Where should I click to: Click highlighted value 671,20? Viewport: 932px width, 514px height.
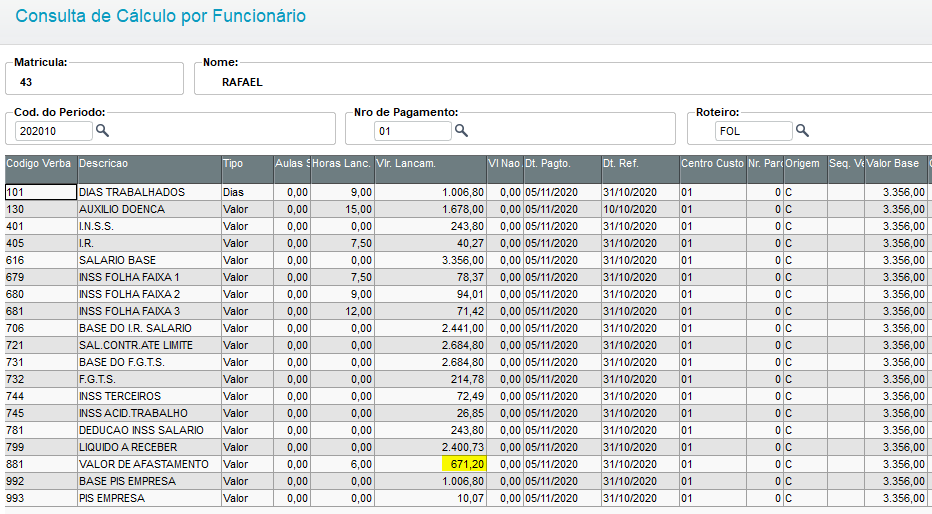click(x=464, y=464)
